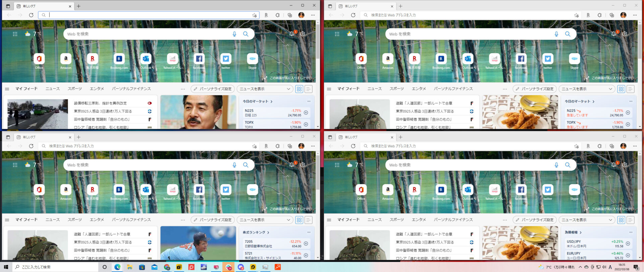
Task: Switch to grid layout in top-right window
Action: (x=621, y=89)
